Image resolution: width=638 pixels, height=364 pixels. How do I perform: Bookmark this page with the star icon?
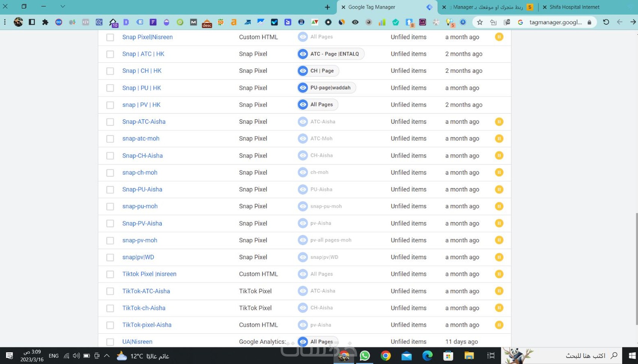[x=480, y=22]
